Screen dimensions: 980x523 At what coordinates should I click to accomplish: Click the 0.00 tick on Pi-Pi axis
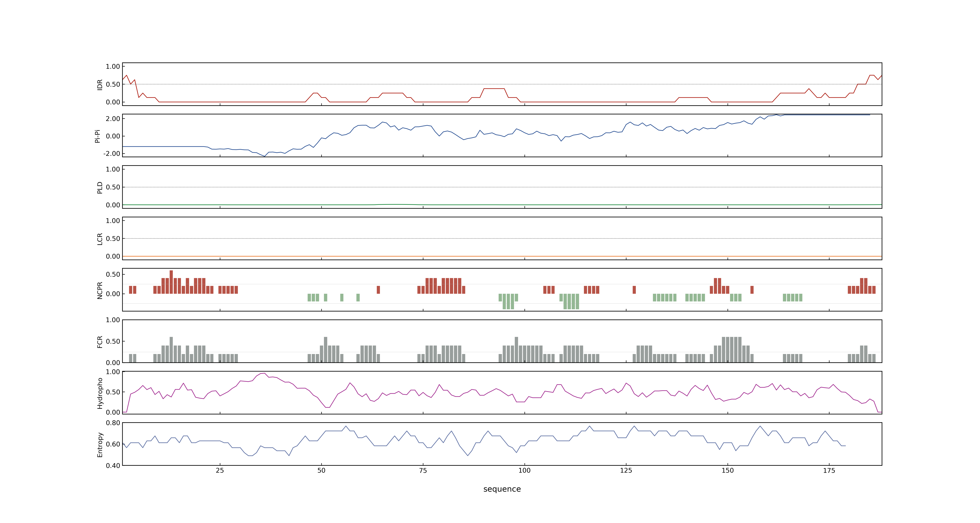point(113,136)
